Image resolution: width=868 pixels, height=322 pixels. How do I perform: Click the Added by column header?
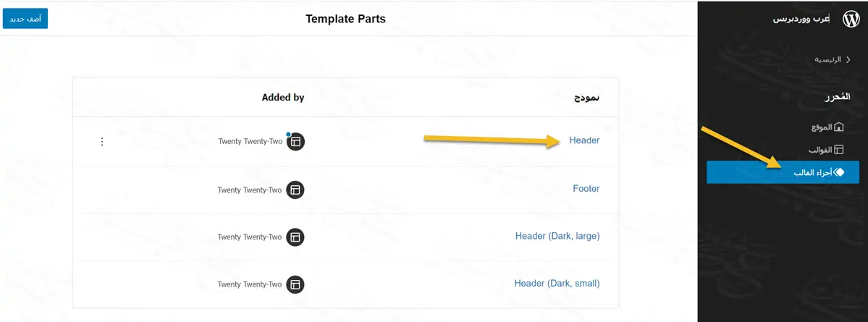coord(283,97)
